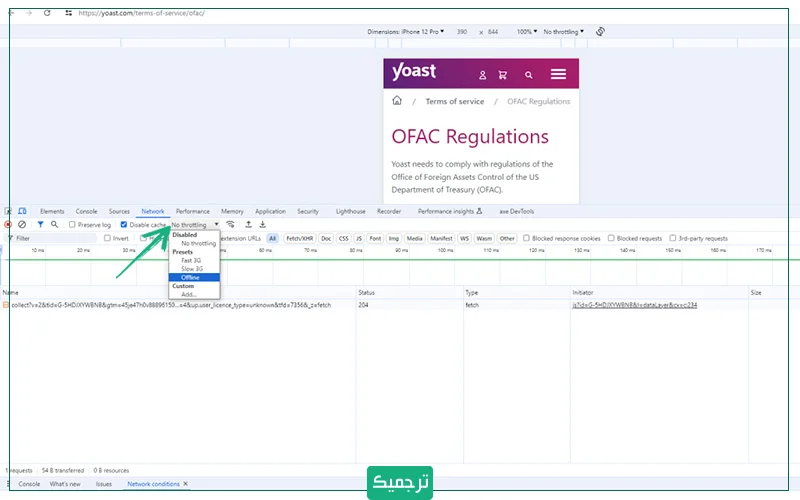The image size is (800, 500).
Task: Uncheck the Disable cache checkbox
Action: click(123, 224)
